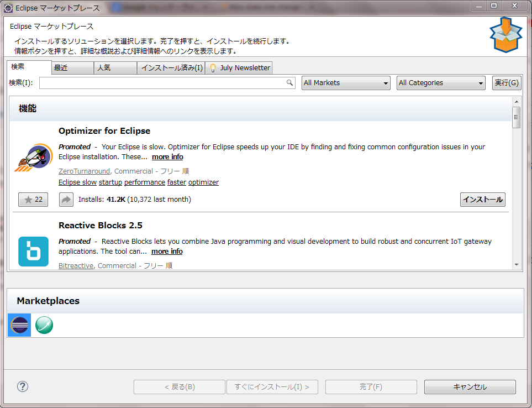
Task: Click the 'Installs: 41.2K' text
Action: [x=102, y=200]
